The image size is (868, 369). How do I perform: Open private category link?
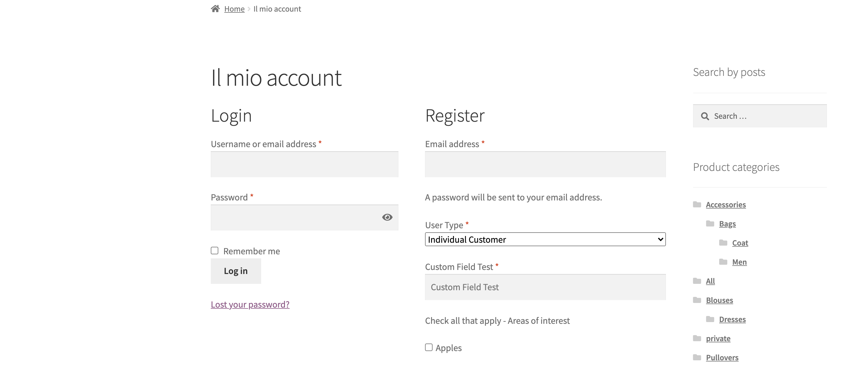(718, 339)
